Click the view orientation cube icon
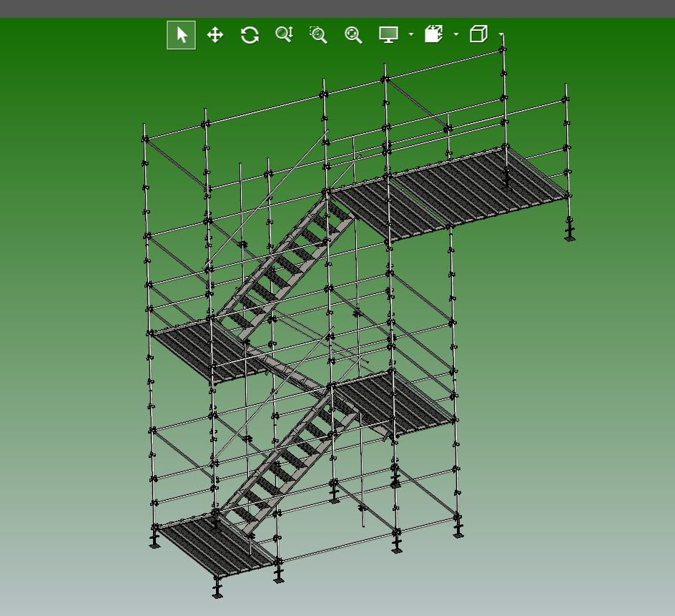The image size is (675, 616). click(478, 34)
